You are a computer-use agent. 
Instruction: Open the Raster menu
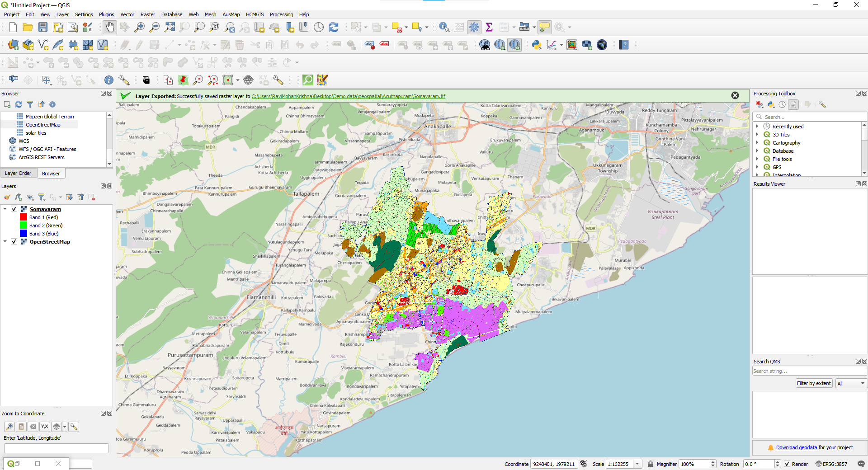[x=148, y=14]
